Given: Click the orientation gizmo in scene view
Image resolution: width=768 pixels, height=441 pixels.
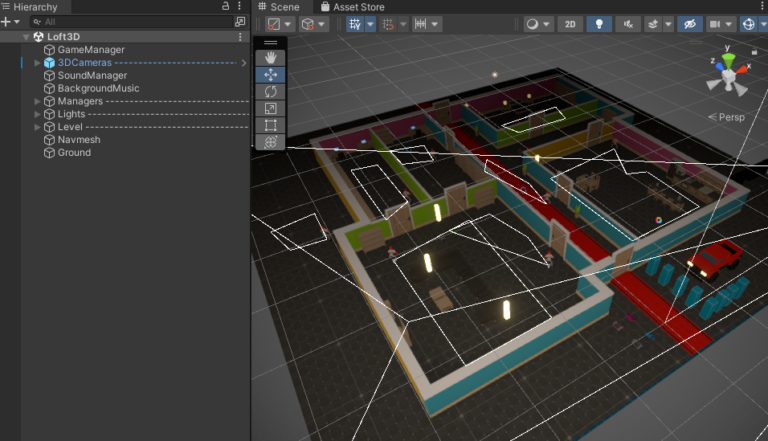Looking at the screenshot, I should pos(729,75).
